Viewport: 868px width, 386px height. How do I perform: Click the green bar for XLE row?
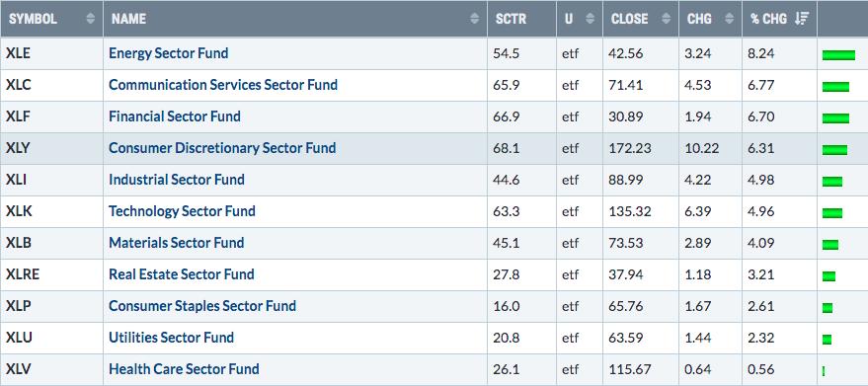[838, 55]
